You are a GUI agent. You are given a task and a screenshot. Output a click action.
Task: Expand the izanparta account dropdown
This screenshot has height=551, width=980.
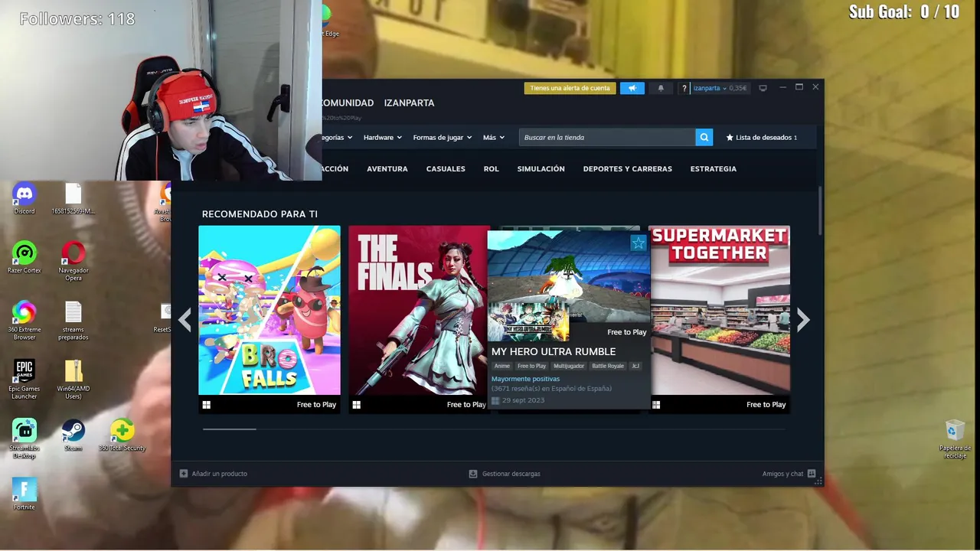[x=710, y=88]
